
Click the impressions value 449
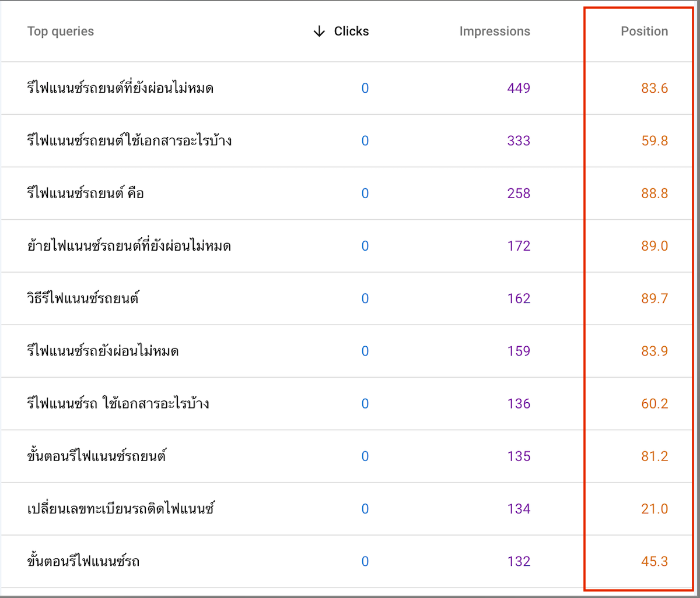click(518, 87)
